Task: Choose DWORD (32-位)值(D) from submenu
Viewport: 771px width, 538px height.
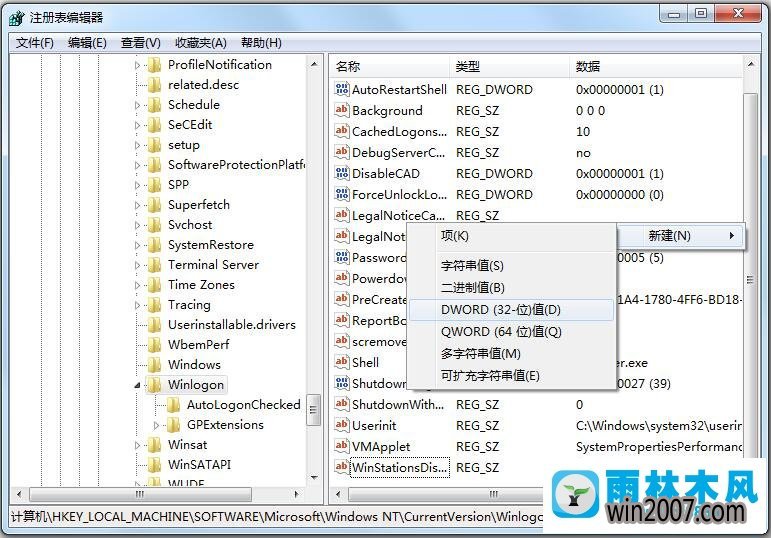Action: pos(511,310)
